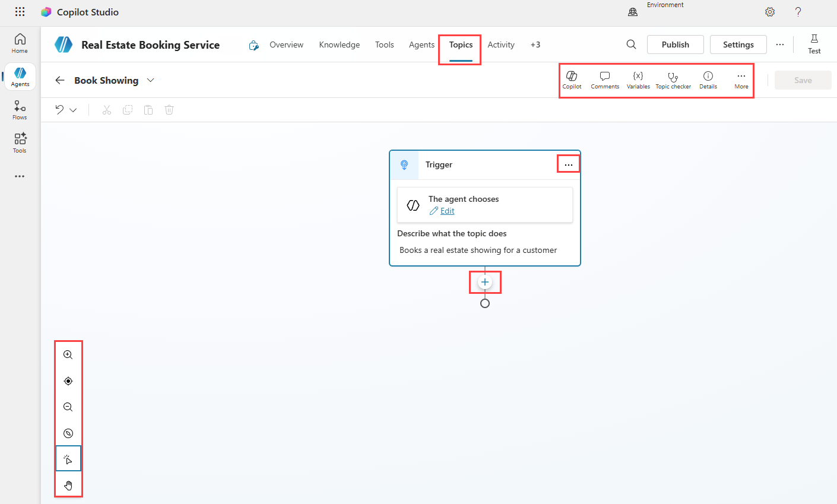Screen dimensions: 837x504
Task: Click the flow end circle node
Action: tap(485, 303)
